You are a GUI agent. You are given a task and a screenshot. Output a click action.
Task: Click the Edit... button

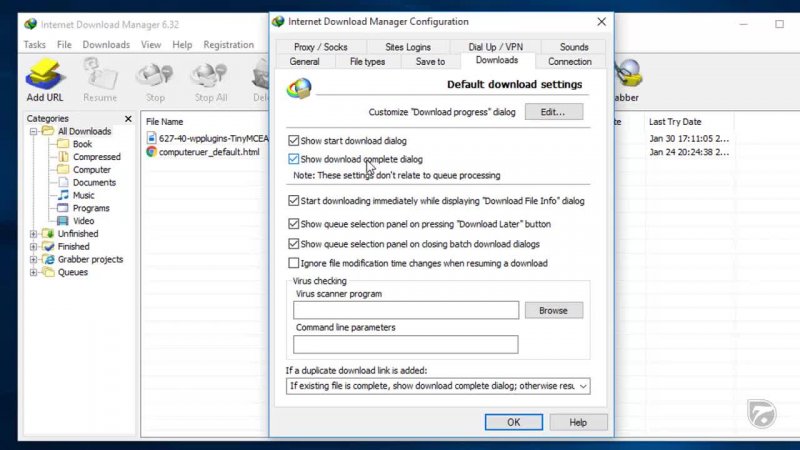tap(553, 112)
